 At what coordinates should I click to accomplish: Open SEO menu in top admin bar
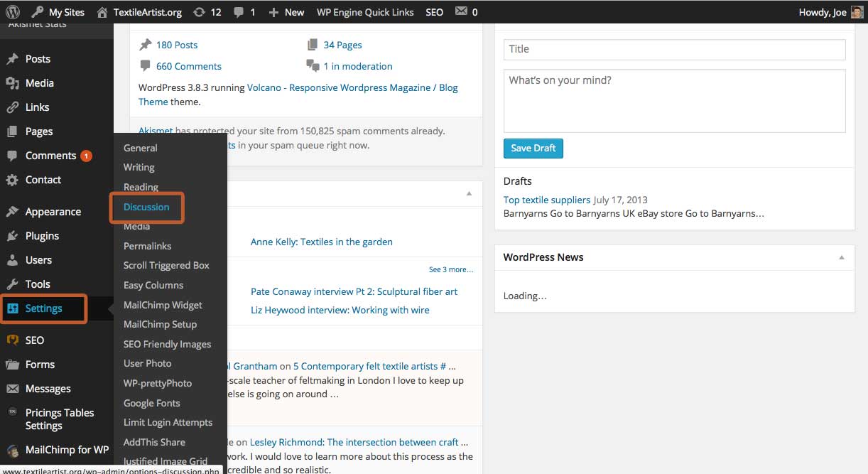tap(434, 12)
